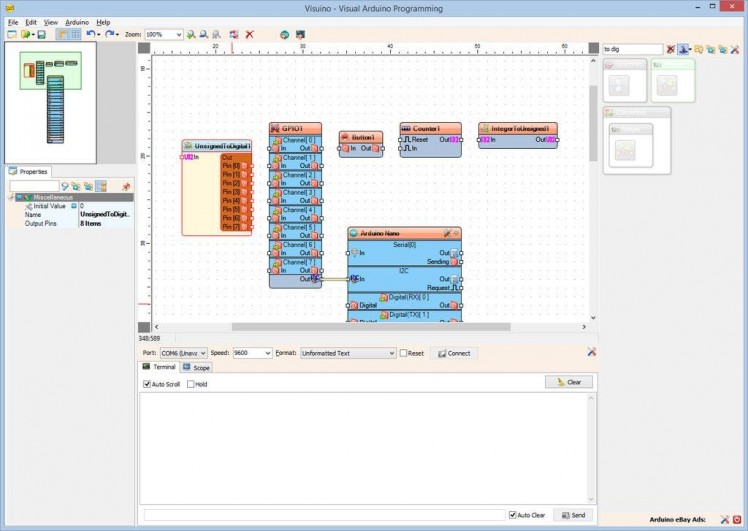Screen dimensions: 748x531
Task: Open the Arduino menu
Action: (77, 22)
